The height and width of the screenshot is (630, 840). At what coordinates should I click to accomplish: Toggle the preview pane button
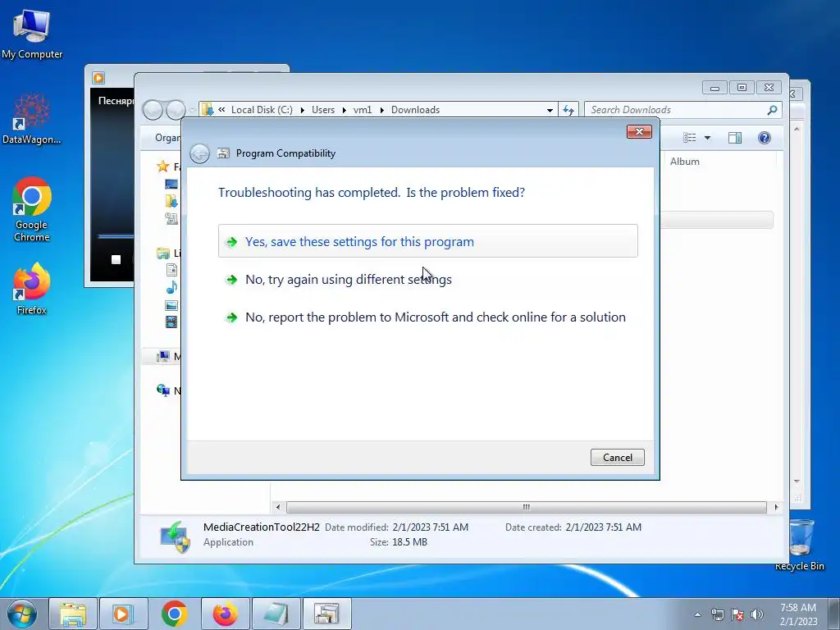click(735, 138)
